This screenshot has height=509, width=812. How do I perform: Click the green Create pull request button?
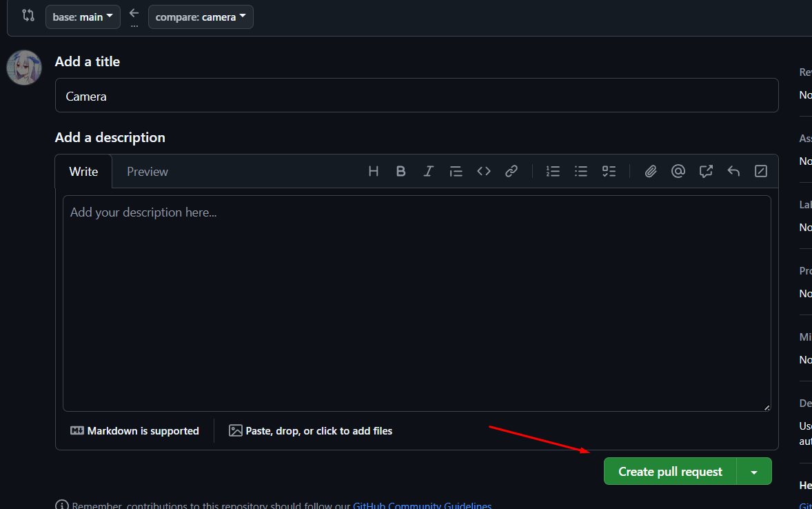(670, 472)
